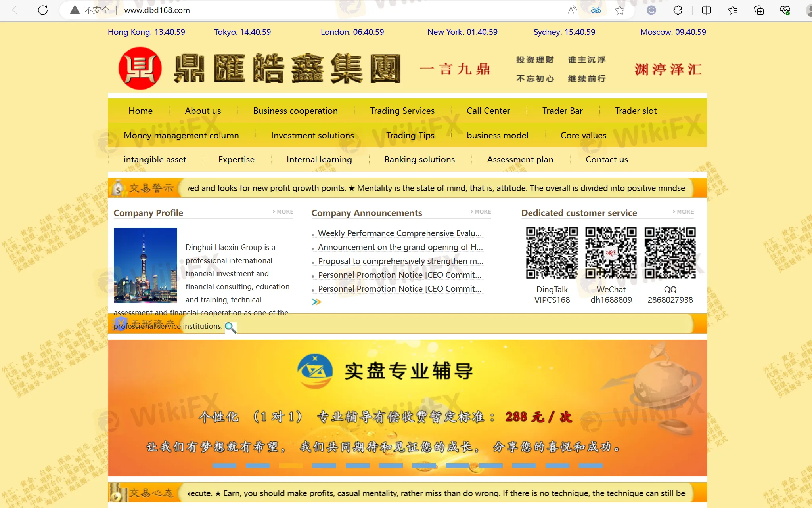Select Contact us in the navigation bar
Image resolution: width=812 pixels, height=508 pixels.
tap(606, 159)
